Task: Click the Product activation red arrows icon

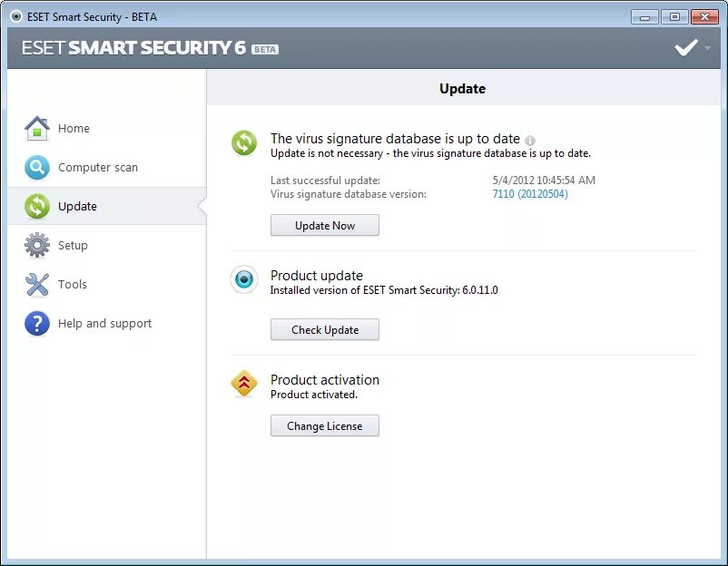Action: (244, 385)
